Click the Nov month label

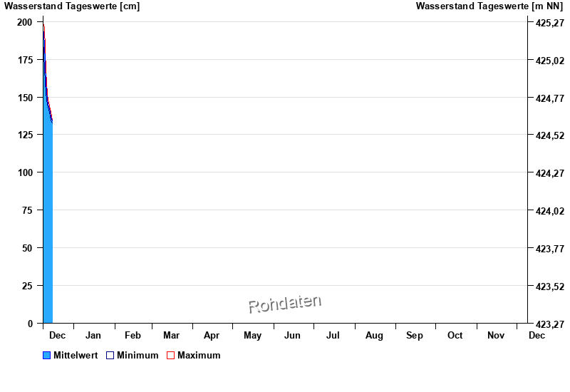coord(496,335)
